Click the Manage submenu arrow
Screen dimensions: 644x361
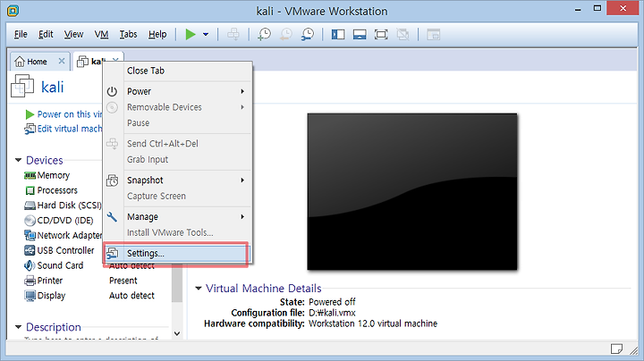click(242, 217)
